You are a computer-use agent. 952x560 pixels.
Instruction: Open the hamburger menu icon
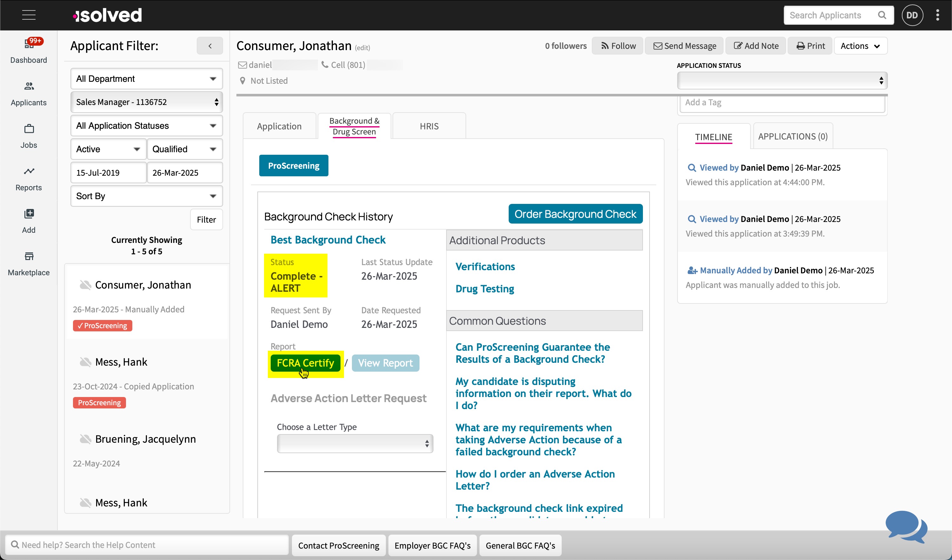click(29, 15)
